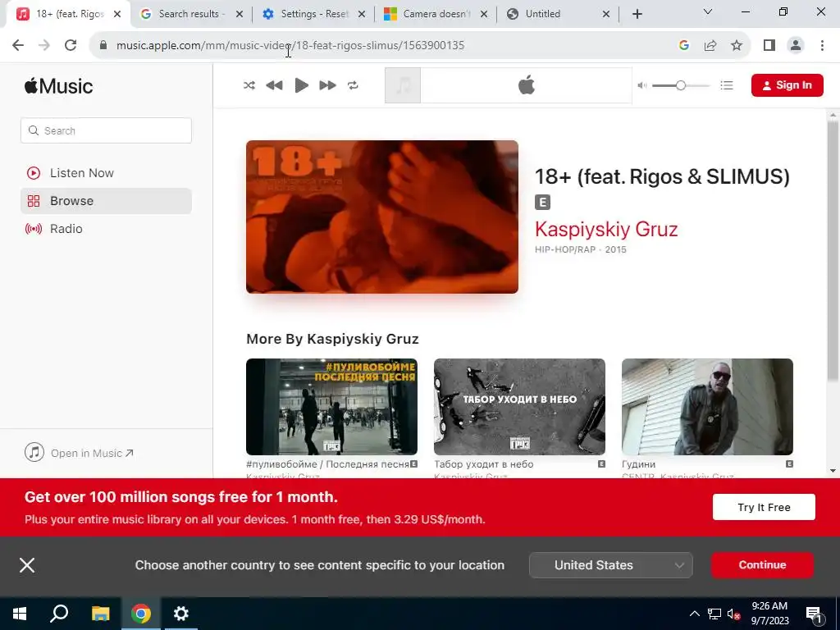Viewport: 840px width, 630px height.
Task: Switch to the Camera doesn't tab
Action: tap(435, 14)
